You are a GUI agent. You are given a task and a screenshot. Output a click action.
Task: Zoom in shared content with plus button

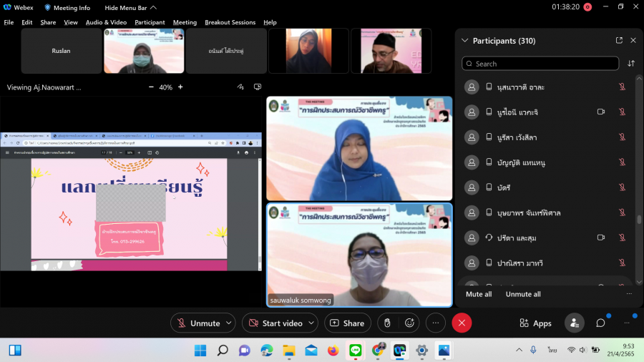point(180,87)
